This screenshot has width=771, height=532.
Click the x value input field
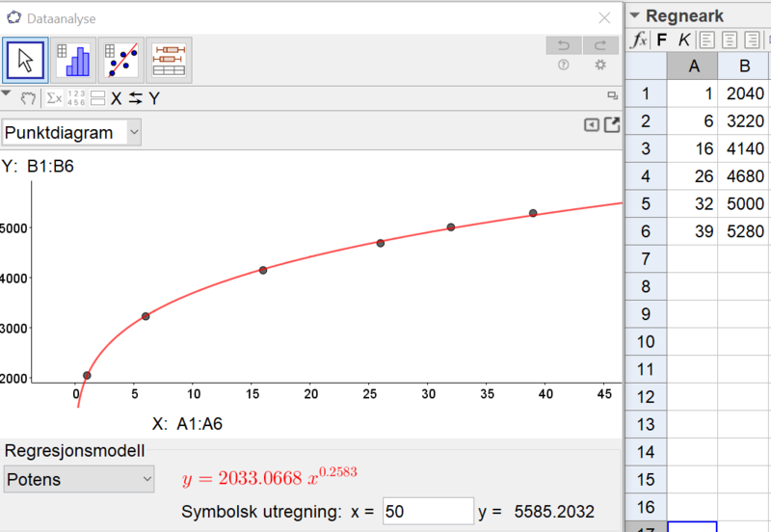coord(428,512)
